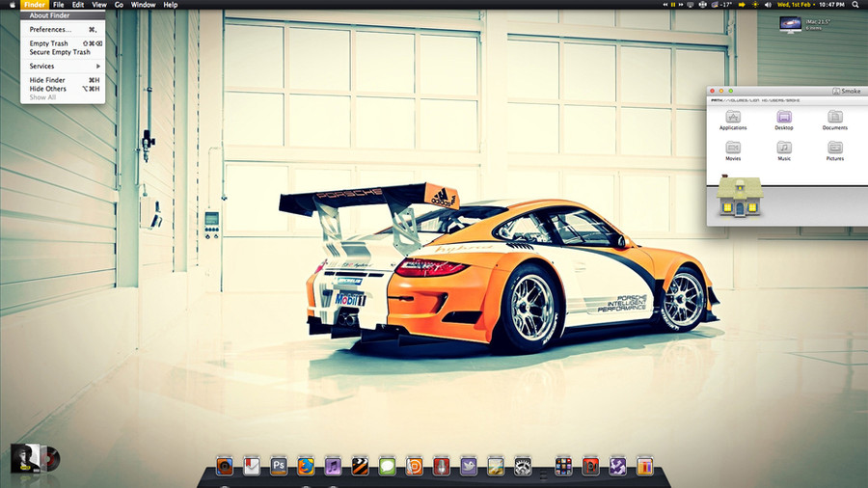The image size is (868, 488).
Task: Choose Secure Empty Trash
Action: tap(63, 52)
